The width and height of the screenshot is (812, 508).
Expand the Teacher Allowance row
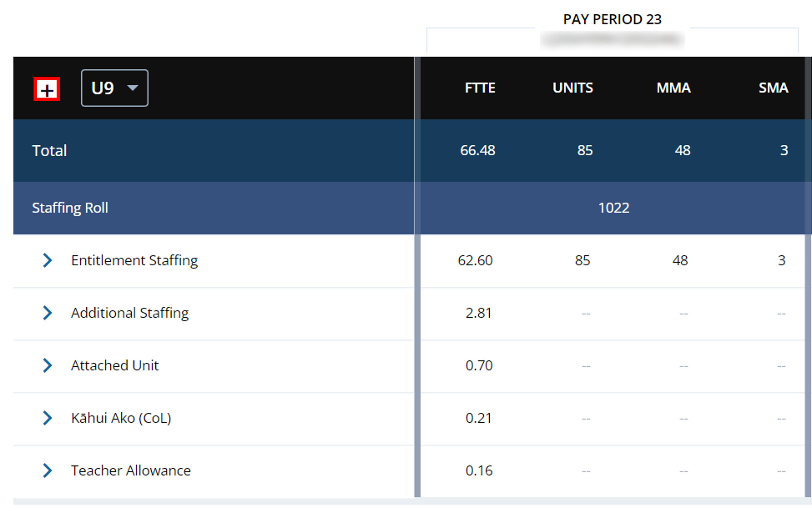[47, 471]
